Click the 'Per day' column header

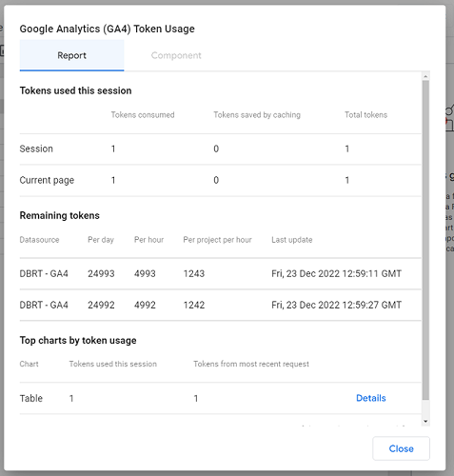(101, 240)
